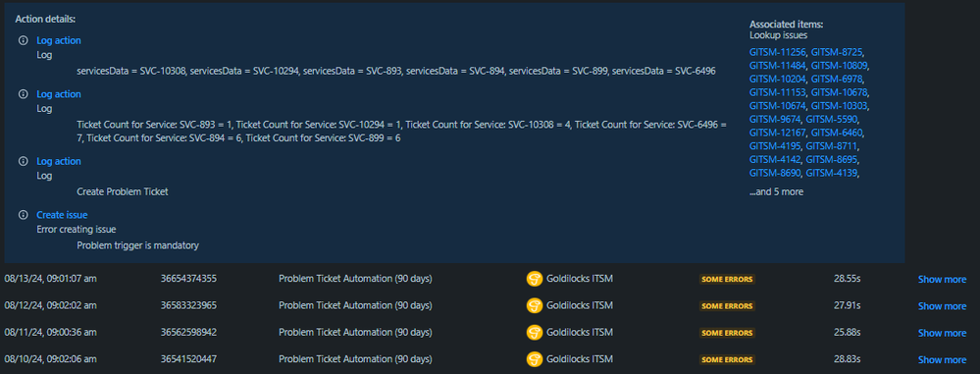Open issue GITSM-11256
The width and height of the screenshot is (980, 374).
(x=778, y=52)
